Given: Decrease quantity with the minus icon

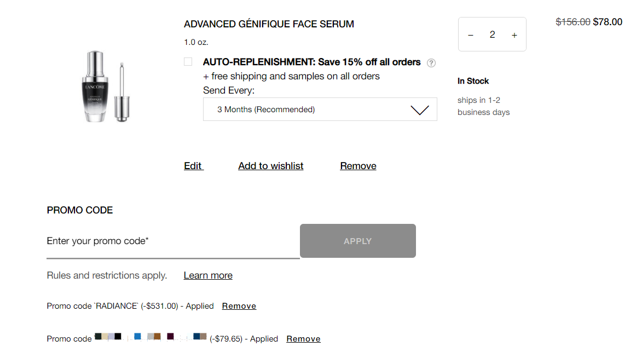Looking at the screenshot, I should click(471, 35).
